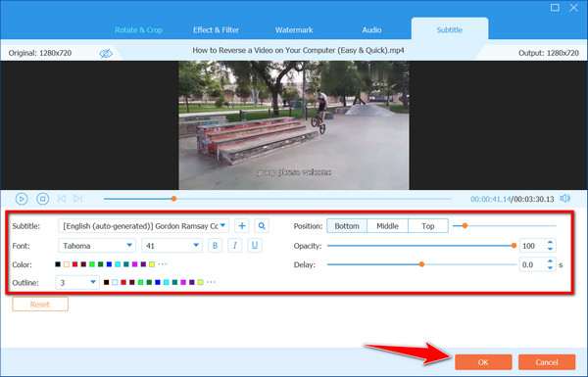The height and width of the screenshot is (377, 588).
Task: Click the Delay slider handle
Action: point(421,264)
